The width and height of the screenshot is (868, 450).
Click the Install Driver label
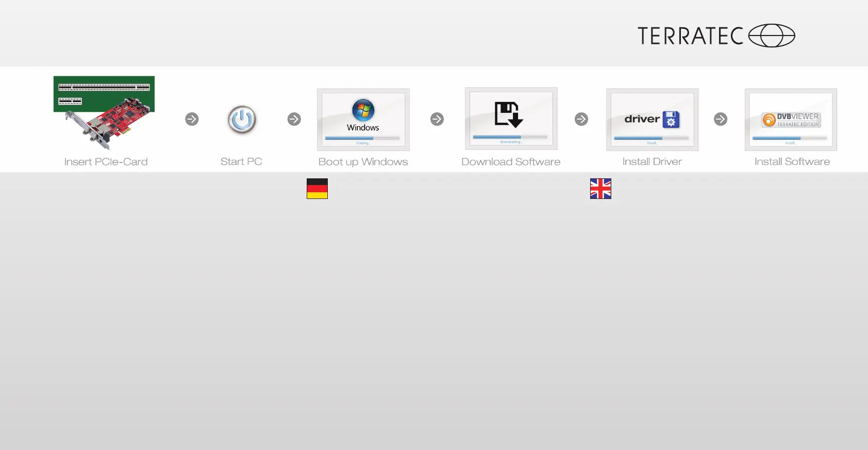click(x=652, y=162)
